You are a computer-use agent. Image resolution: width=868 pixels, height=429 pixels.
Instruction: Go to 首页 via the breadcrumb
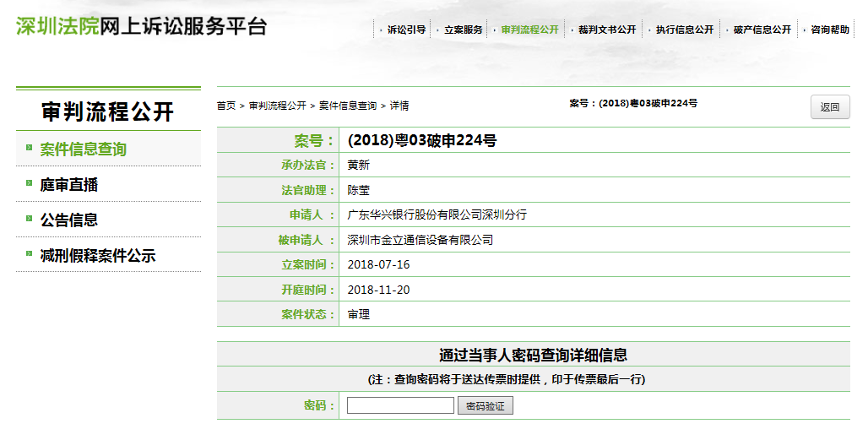coord(226,106)
